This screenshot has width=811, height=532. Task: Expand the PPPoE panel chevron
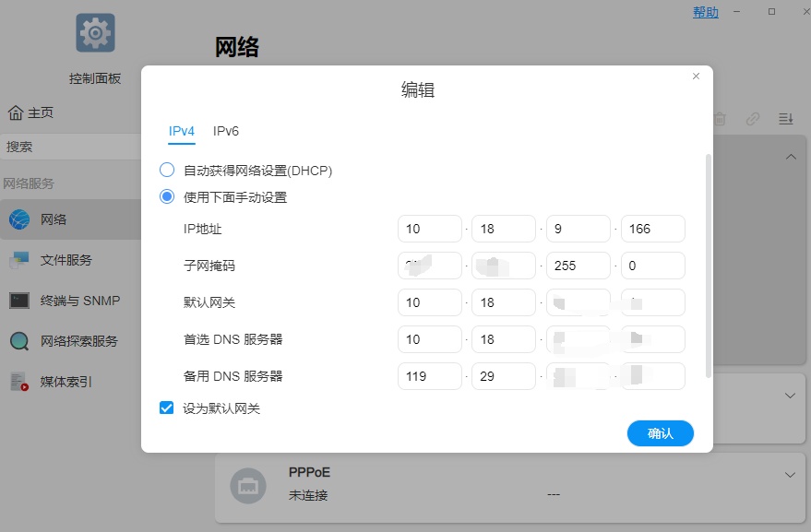[791, 475]
